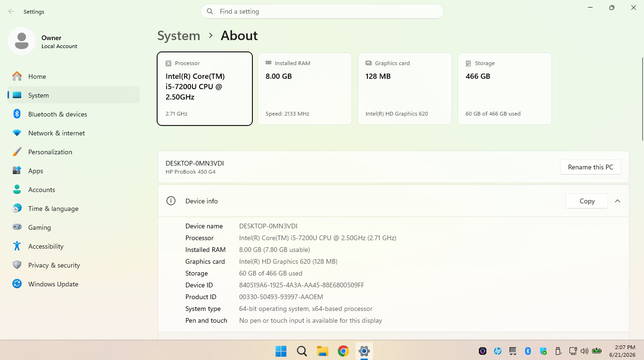Rename this PC
Viewport: 644px width, 360px height.
[591, 167]
